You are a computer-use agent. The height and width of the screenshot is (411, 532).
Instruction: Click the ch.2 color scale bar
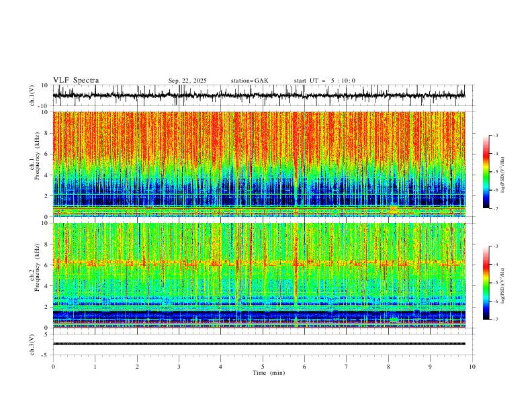[486, 283]
